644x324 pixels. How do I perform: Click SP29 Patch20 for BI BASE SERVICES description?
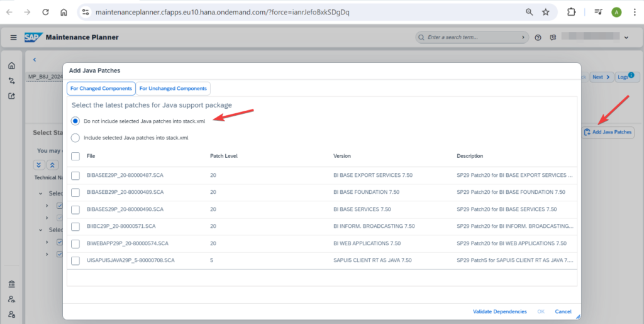coord(507,209)
